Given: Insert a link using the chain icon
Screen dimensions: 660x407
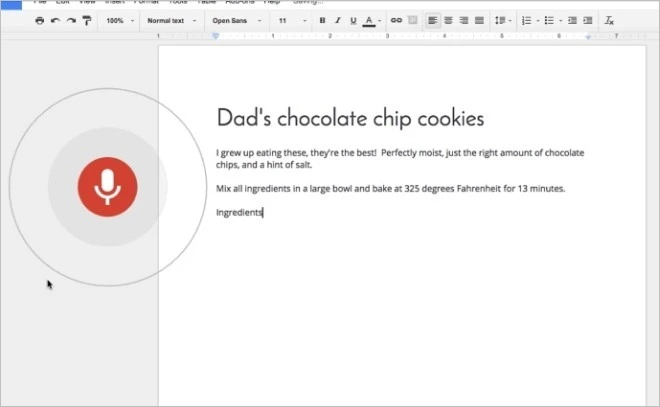Looking at the screenshot, I should (x=396, y=20).
